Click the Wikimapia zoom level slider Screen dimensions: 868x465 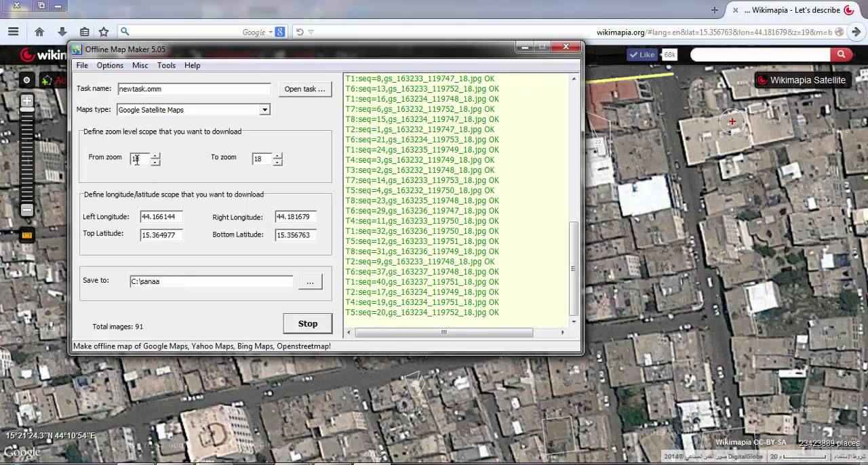(x=27, y=156)
